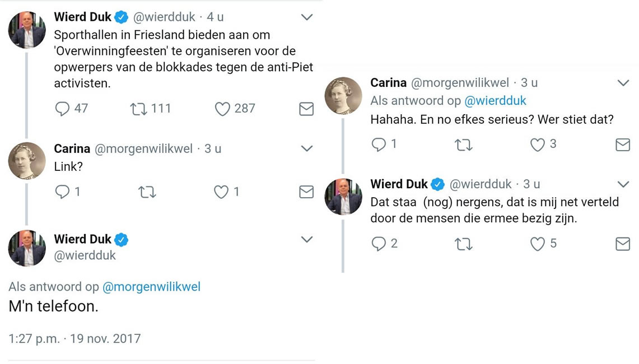
Task: Reply to Carina's 'Hahaha' tweet
Action: point(379,144)
